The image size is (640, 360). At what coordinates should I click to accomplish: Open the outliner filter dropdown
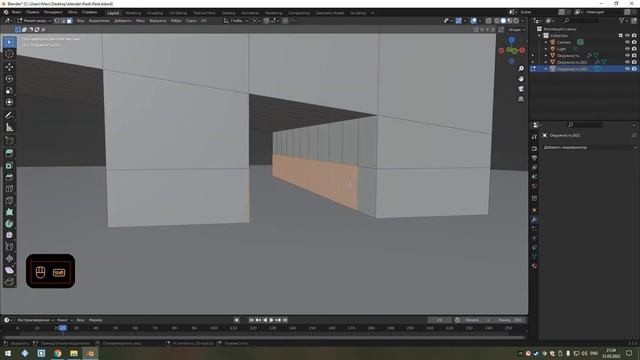623,20
